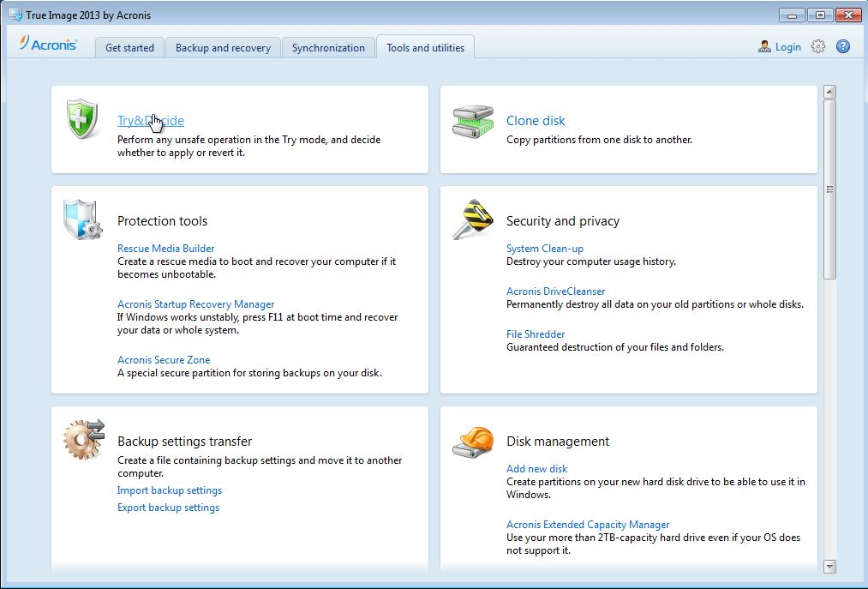Click the True Image title bar icon

[x=15, y=15]
